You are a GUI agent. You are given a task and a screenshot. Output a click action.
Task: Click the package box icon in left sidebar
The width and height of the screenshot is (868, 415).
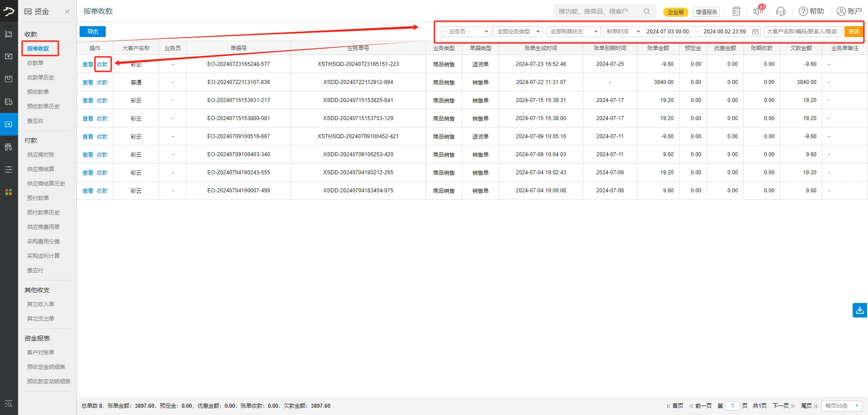pos(9,79)
